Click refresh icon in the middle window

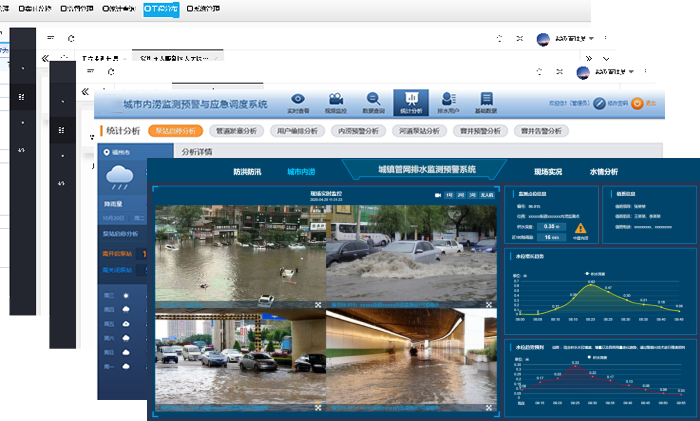point(111,71)
